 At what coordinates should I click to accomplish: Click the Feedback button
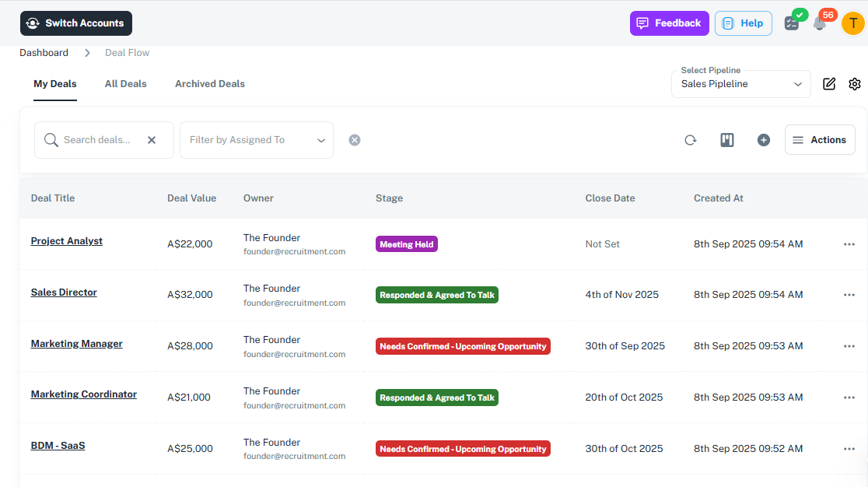[669, 23]
